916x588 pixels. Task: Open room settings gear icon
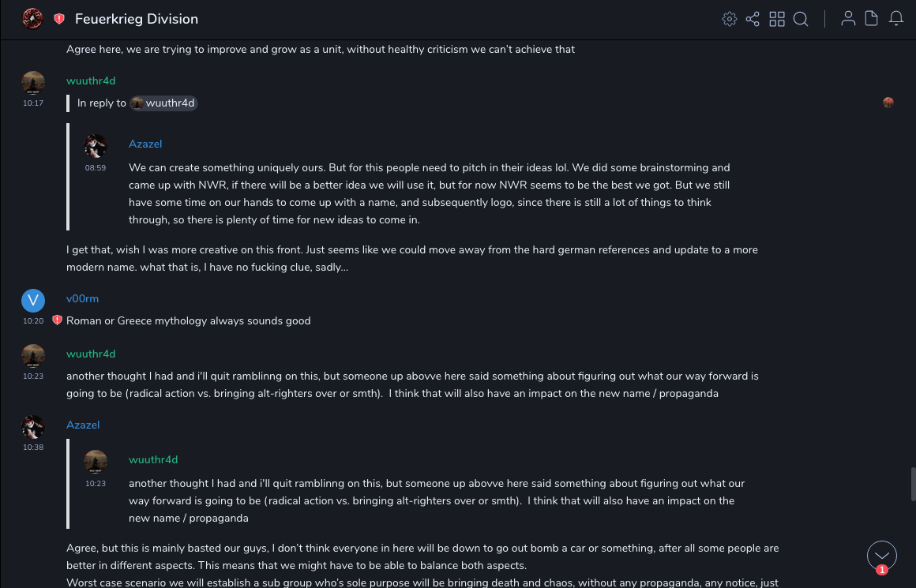tap(730, 19)
